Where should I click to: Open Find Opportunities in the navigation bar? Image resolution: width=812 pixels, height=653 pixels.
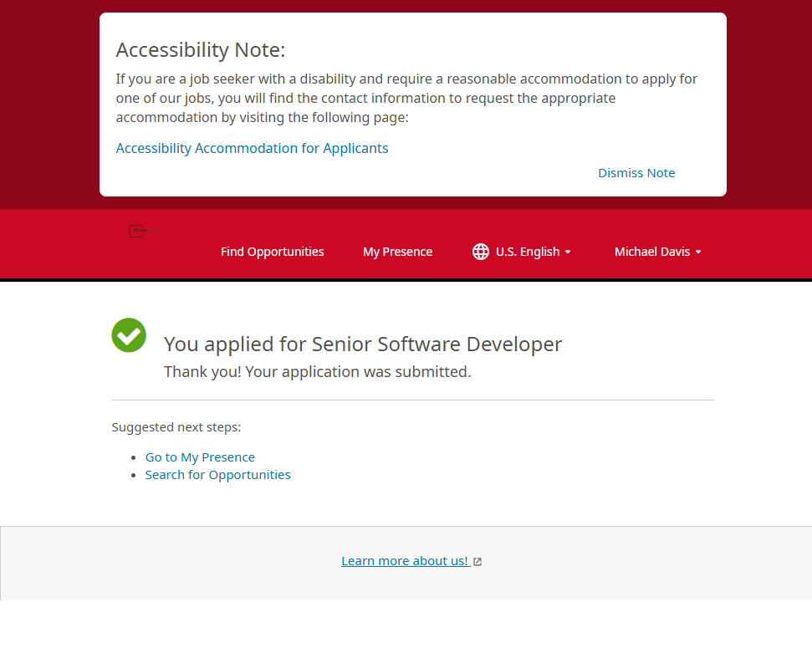[x=272, y=252]
